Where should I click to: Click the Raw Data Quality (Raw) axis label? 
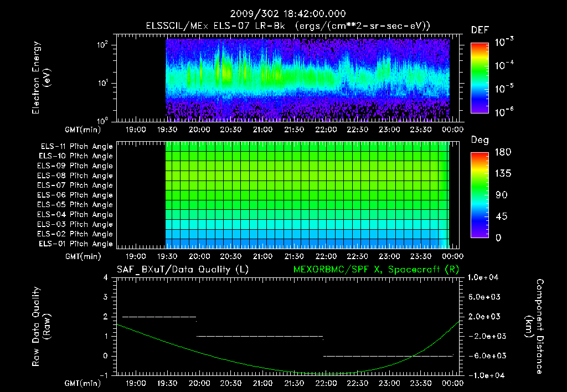(x=41, y=327)
